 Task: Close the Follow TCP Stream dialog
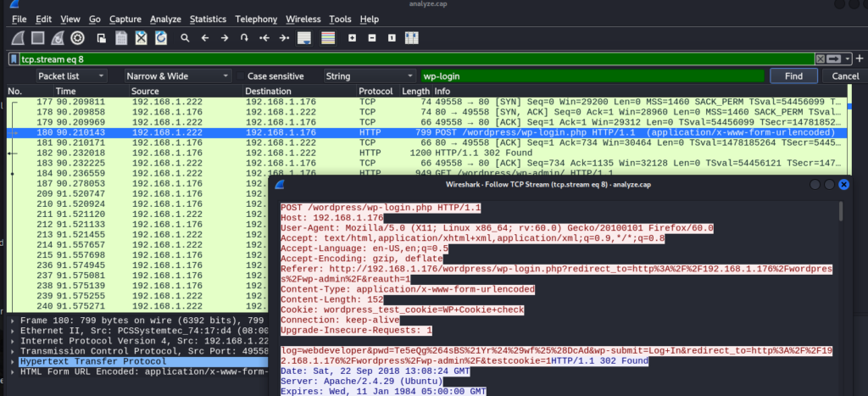843,184
